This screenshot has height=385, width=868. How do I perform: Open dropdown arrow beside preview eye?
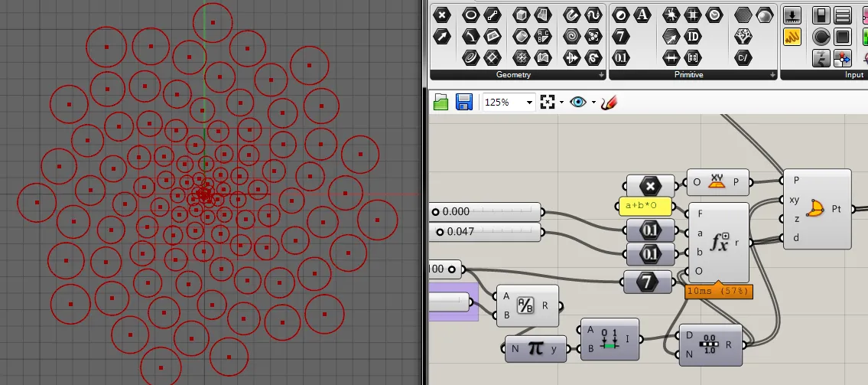pyautogui.click(x=593, y=103)
